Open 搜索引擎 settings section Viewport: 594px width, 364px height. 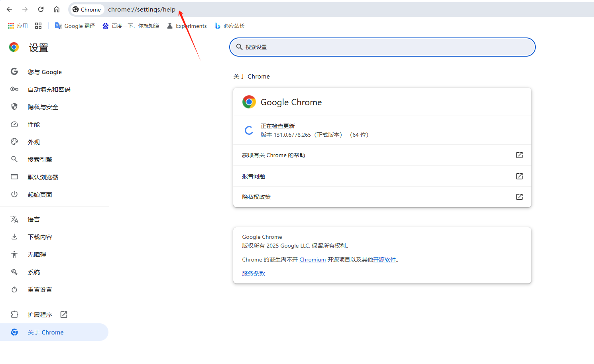tap(54, 159)
